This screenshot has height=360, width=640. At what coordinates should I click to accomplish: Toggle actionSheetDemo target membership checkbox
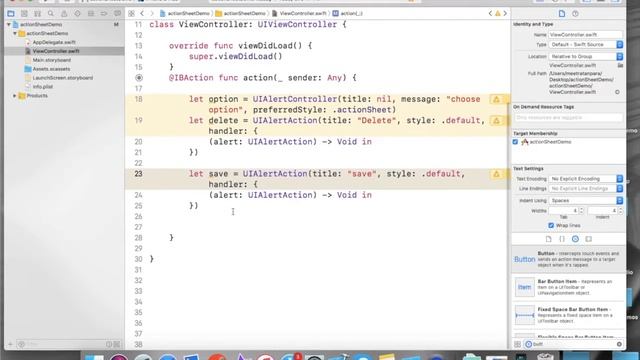515,142
